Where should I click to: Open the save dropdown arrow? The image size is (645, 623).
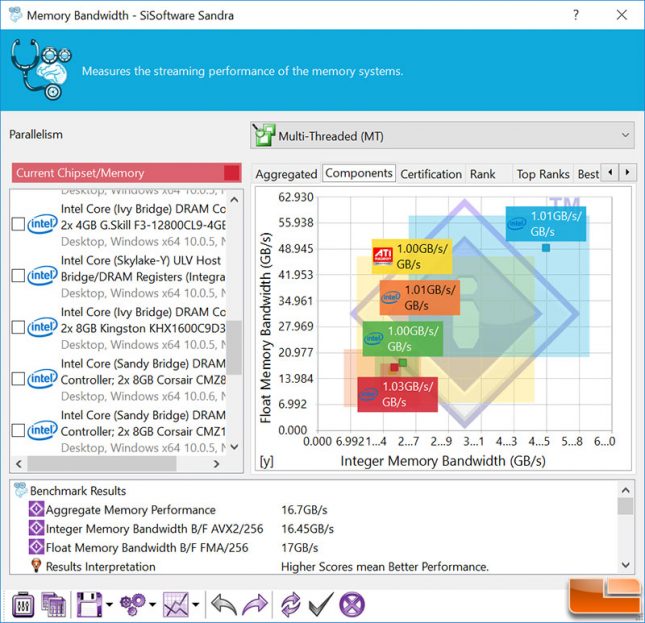109,604
